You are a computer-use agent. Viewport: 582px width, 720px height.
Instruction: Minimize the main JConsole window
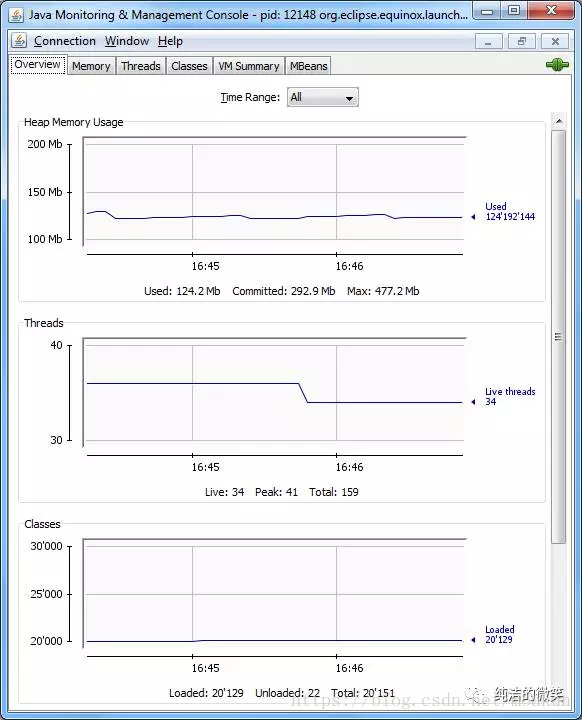pos(487,11)
